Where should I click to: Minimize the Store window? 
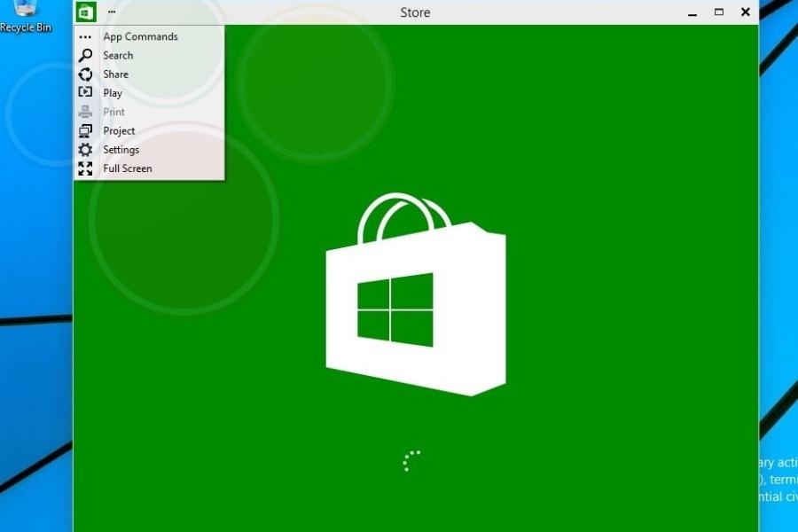point(692,12)
